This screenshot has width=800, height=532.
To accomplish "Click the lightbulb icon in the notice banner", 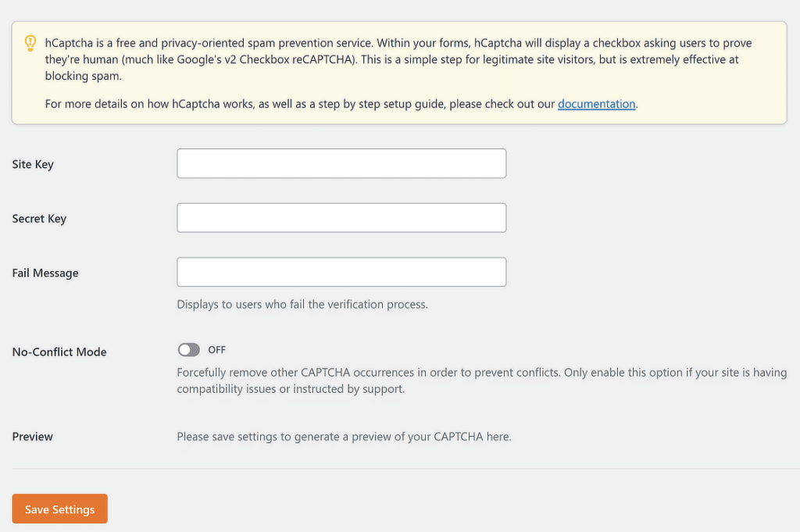I will click(30, 44).
